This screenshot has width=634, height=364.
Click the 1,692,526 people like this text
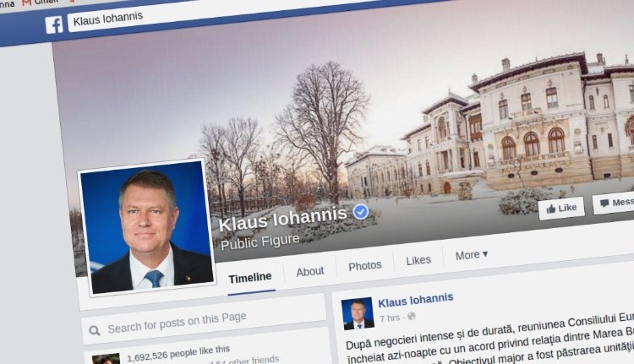click(x=178, y=353)
